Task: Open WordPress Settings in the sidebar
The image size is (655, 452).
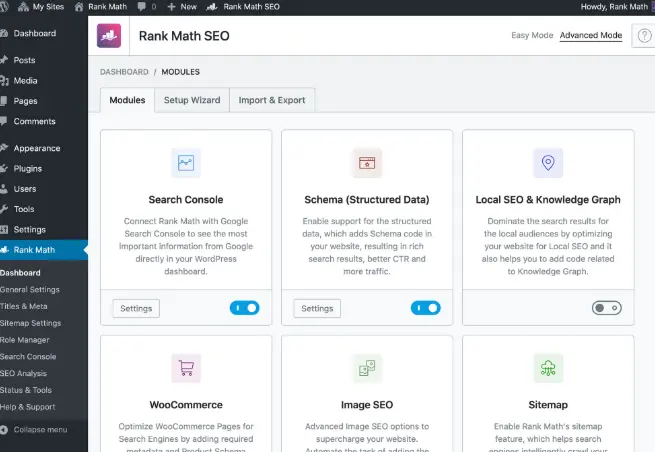Action: (x=30, y=230)
